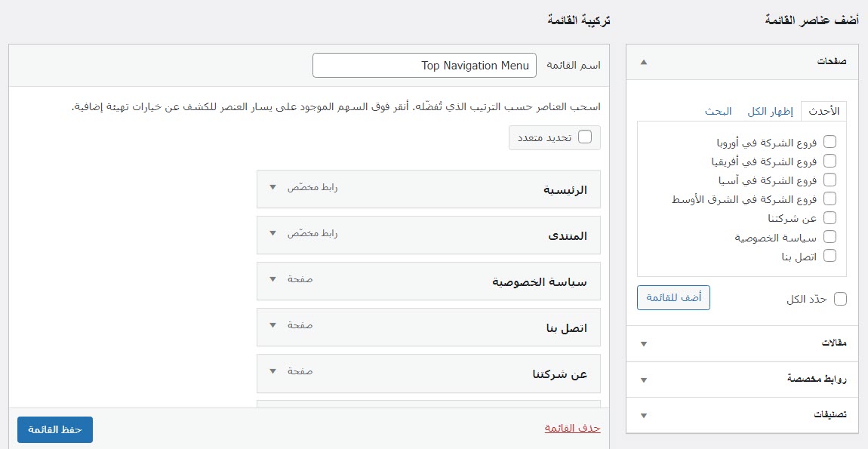Expand the روابط مخصصة panel
This screenshot has width=868, height=449.
click(x=643, y=380)
